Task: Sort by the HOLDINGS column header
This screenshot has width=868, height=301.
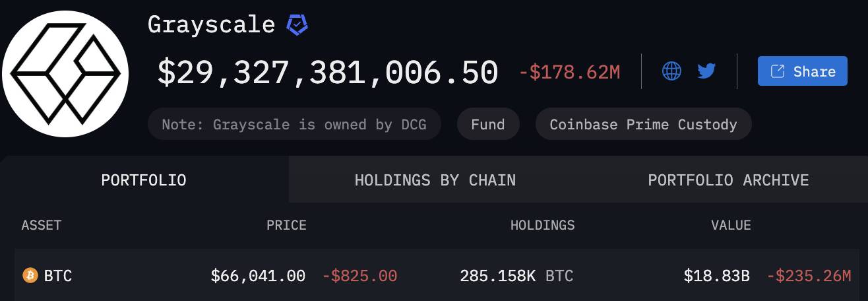Action: (x=542, y=225)
